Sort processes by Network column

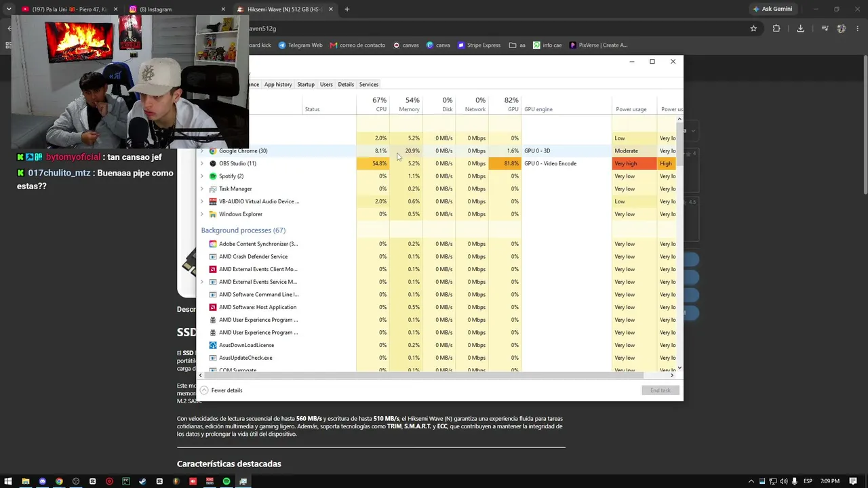pyautogui.click(x=472, y=104)
